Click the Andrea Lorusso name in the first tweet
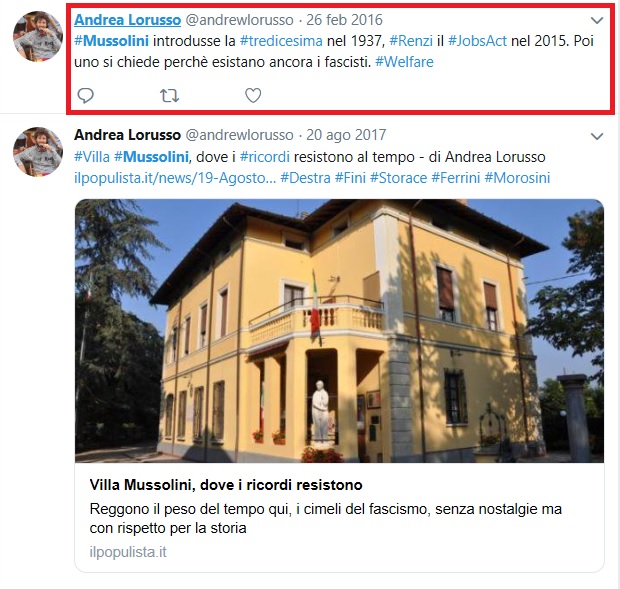This screenshot has height=589, width=620. click(127, 20)
